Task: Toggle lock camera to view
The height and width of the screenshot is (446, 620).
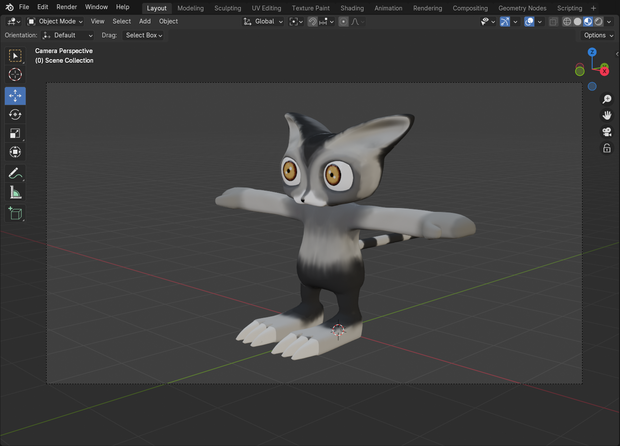Action: click(x=607, y=148)
